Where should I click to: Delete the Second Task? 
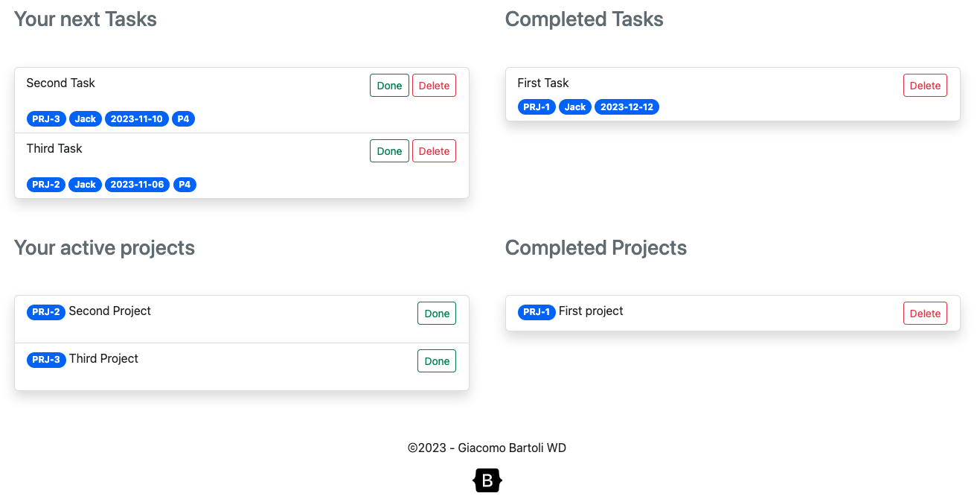tap(434, 86)
